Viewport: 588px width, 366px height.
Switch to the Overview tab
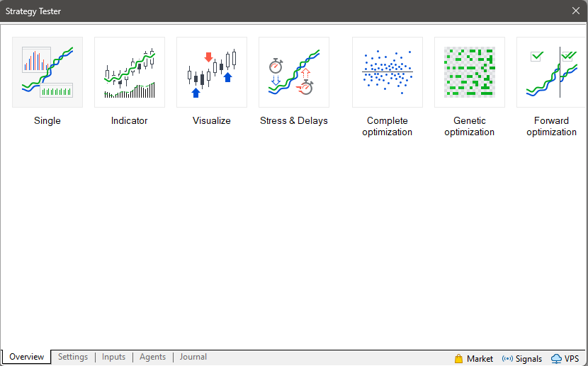coord(27,357)
